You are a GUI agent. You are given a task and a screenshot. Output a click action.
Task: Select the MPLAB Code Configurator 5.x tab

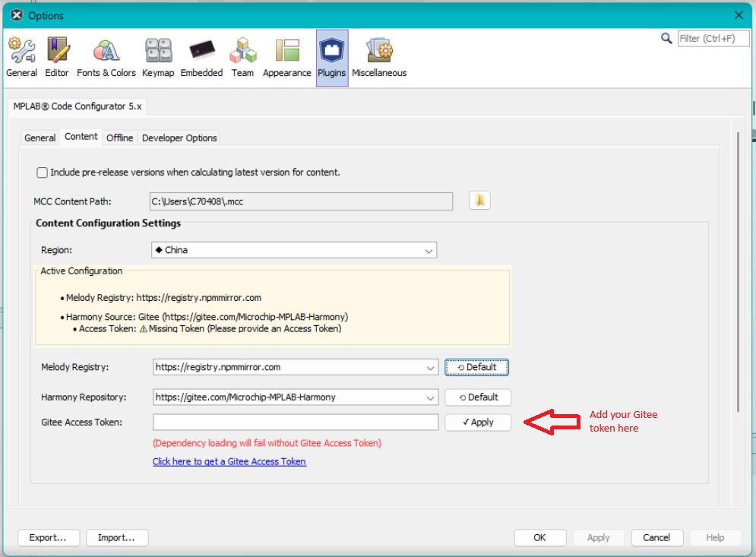pos(77,106)
